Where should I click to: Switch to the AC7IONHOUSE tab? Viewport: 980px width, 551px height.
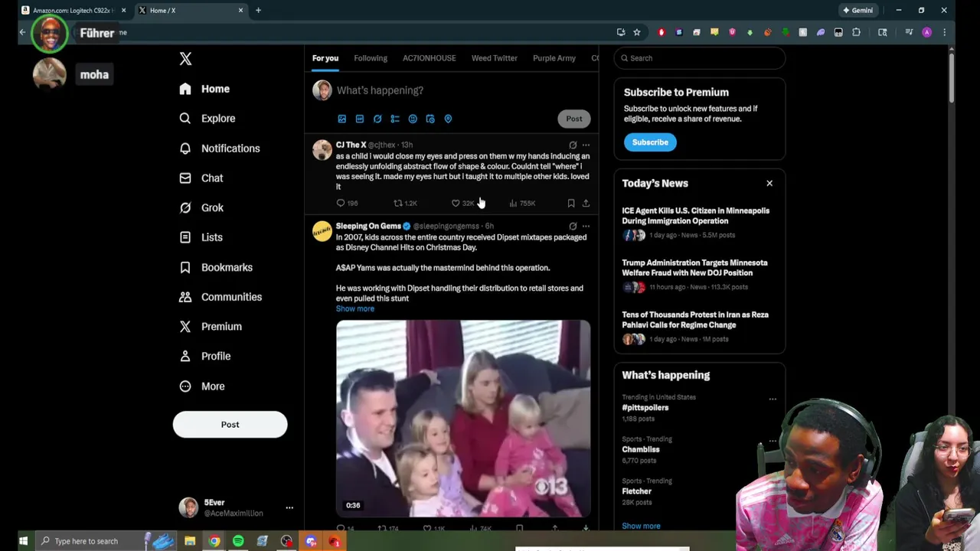(x=429, y=58)
